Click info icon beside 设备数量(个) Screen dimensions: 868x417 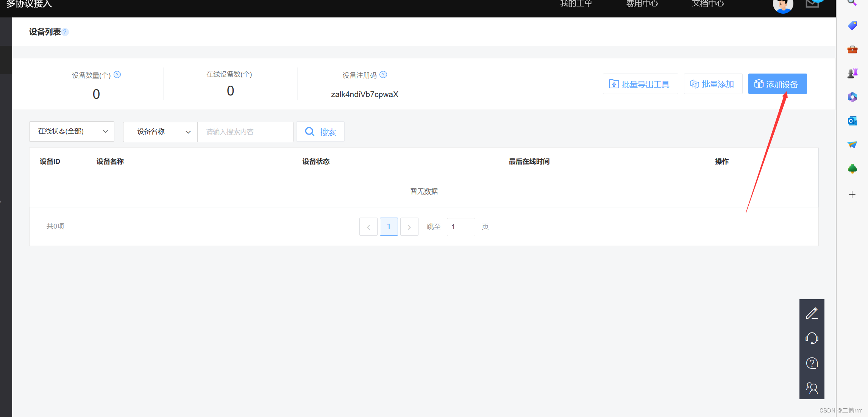(x=117, y=75)
